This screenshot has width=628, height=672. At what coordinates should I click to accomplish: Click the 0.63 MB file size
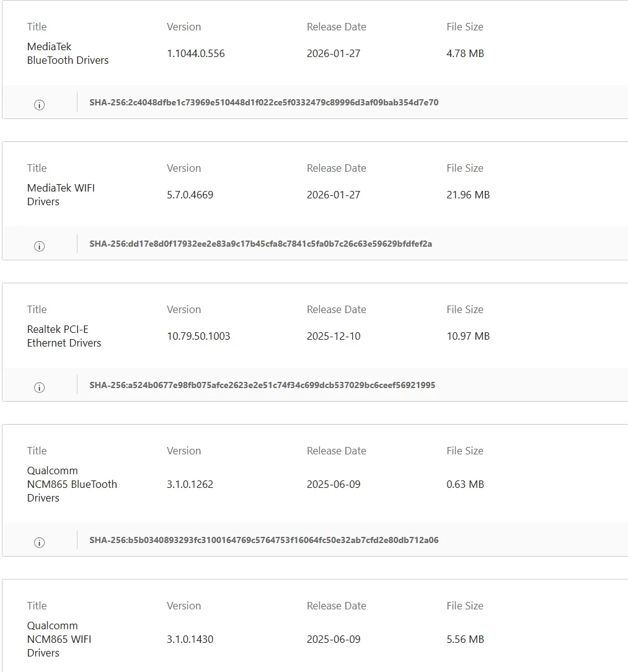click(465, 484)
